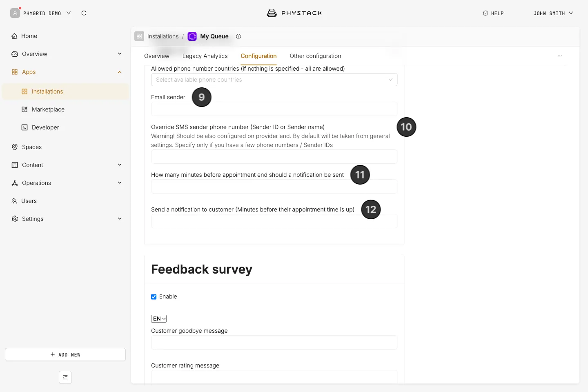This screenshot has height=392, width=588.
Task: Click the Installations breadcrumb link
Action: (163, 36)
